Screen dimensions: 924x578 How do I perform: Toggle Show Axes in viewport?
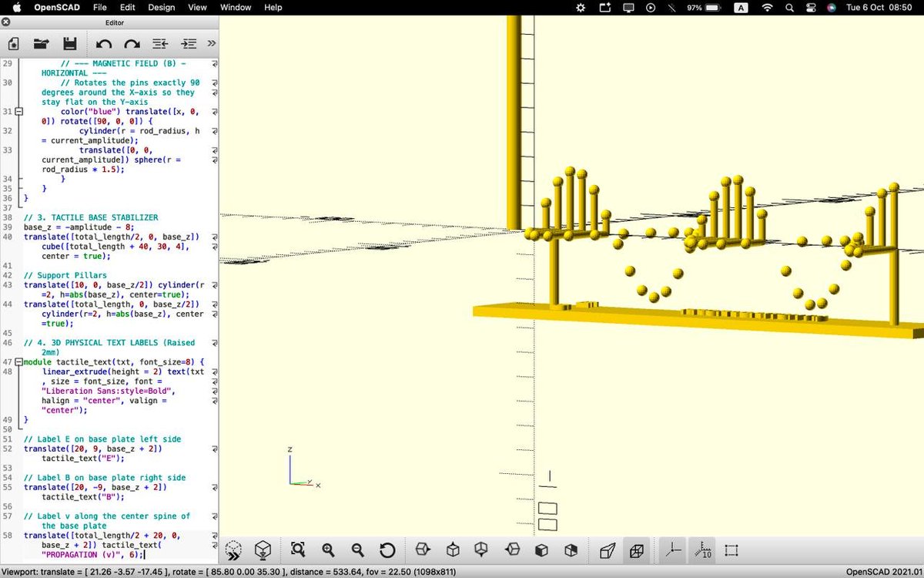[x=673, y=550]
